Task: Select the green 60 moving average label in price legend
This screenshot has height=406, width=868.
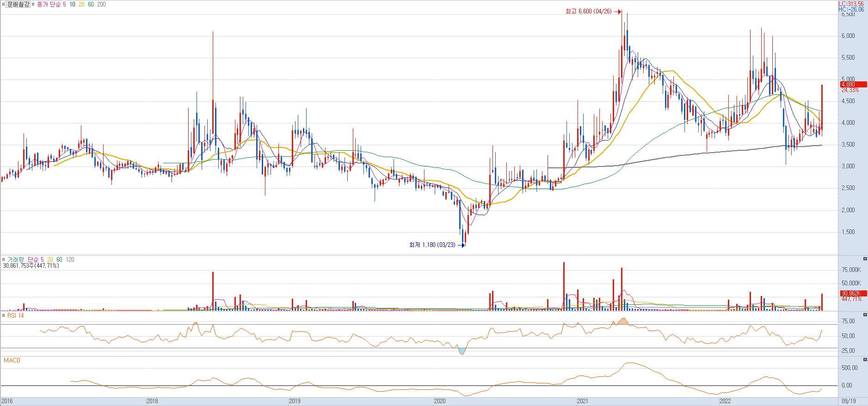Action: click(x=90, y=4)
